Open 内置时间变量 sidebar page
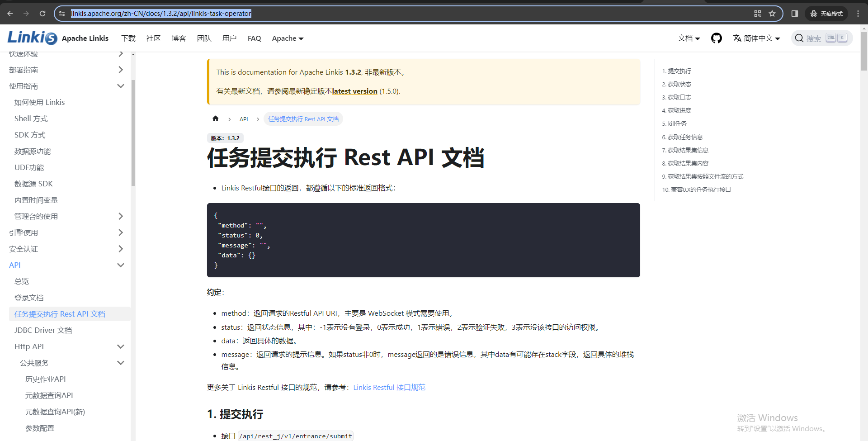Image resolution: width=868 pixels, height=441 pixels. (x=36, y=200)
